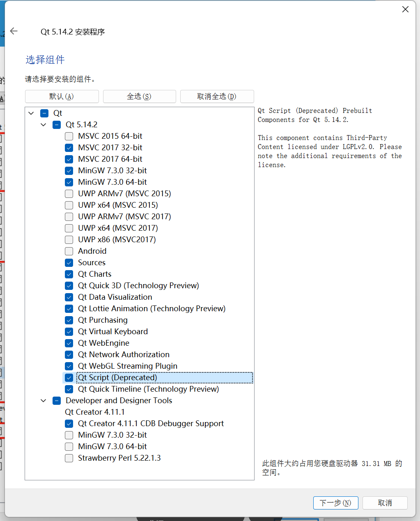Image resolution: width=420 pixels, height=521 pixels.
Task: Select the Qt Charts row label
Action: 95,274
